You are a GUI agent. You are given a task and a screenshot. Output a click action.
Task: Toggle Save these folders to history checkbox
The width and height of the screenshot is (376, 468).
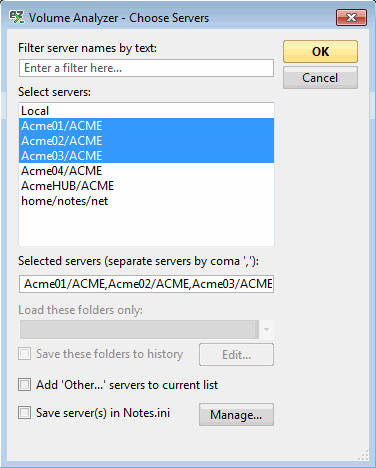coord(24,354)
